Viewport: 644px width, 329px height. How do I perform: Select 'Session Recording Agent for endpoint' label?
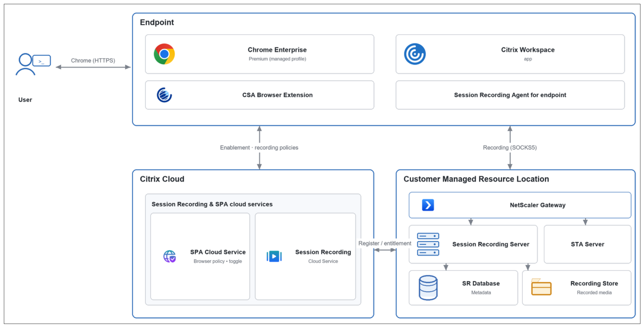coord(510,95)
